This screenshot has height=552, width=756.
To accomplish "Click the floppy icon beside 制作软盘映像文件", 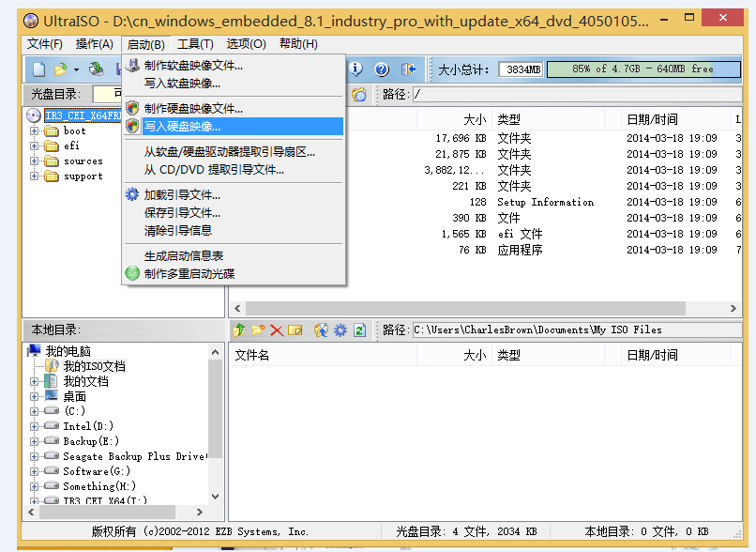I will pos(132,65).
